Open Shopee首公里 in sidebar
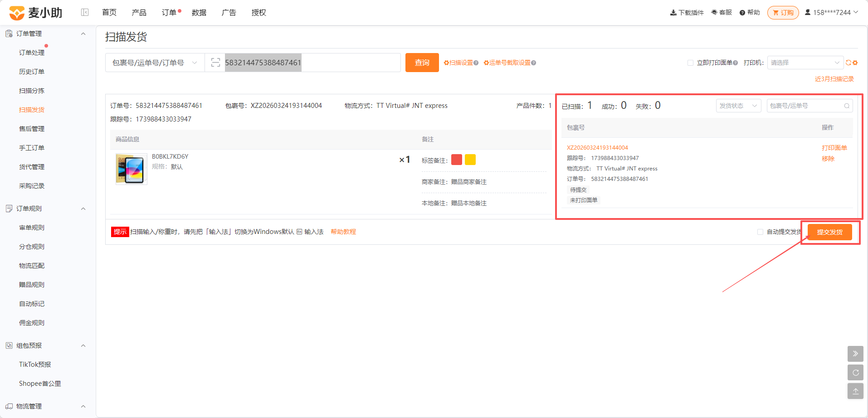 [x=40, y=384]
